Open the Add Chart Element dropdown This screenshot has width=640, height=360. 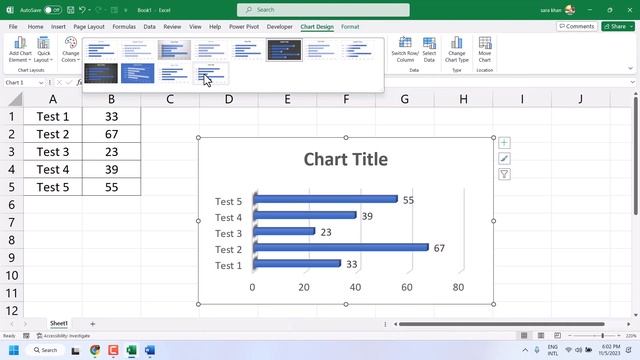point(20,49)
